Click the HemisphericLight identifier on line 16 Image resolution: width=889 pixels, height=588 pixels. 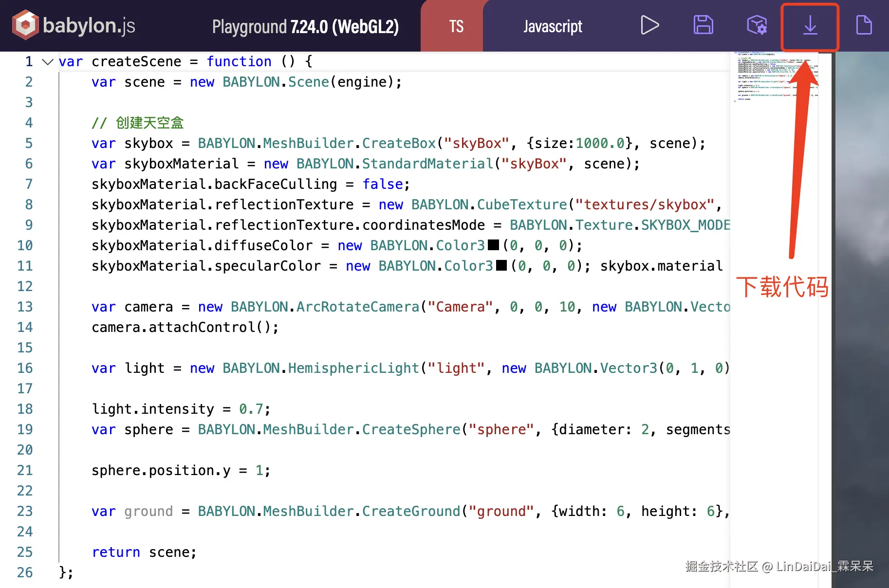point(354,368)
